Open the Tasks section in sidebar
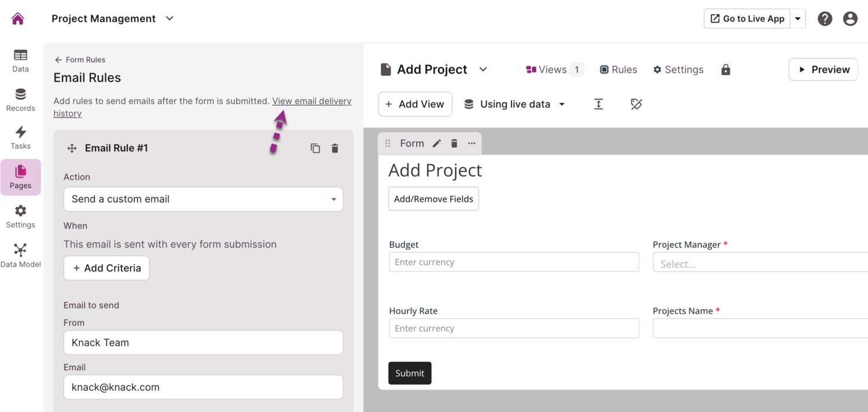Image resolution: width=868 pixels, height=412 pixels. (20, 138)
